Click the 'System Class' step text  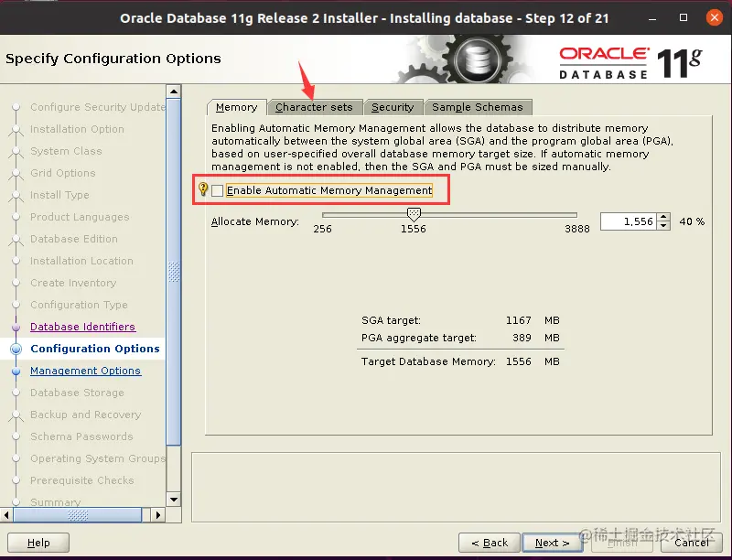click(66, 151)
